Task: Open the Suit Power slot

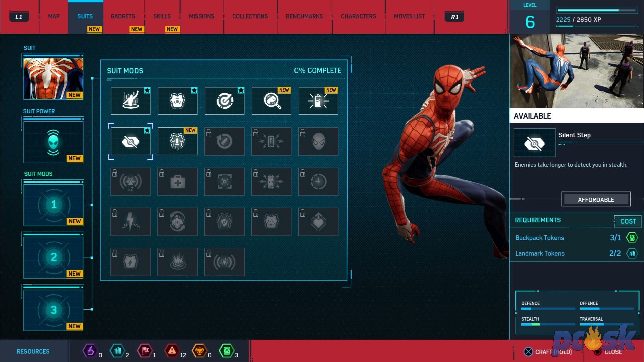Action: [x=53, y=142]
